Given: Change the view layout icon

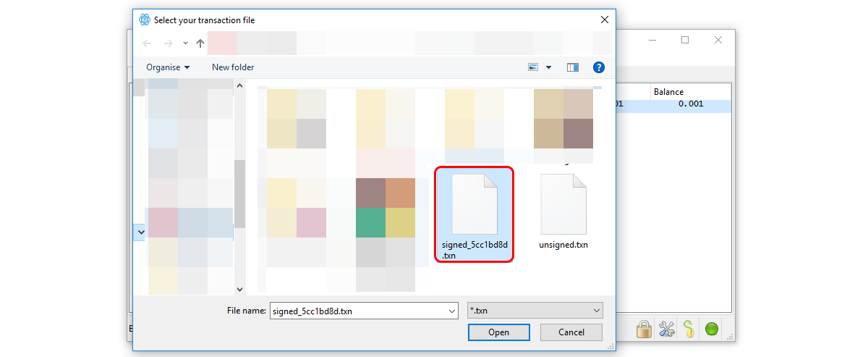Looking at the screenshot, I should point(533,67).
